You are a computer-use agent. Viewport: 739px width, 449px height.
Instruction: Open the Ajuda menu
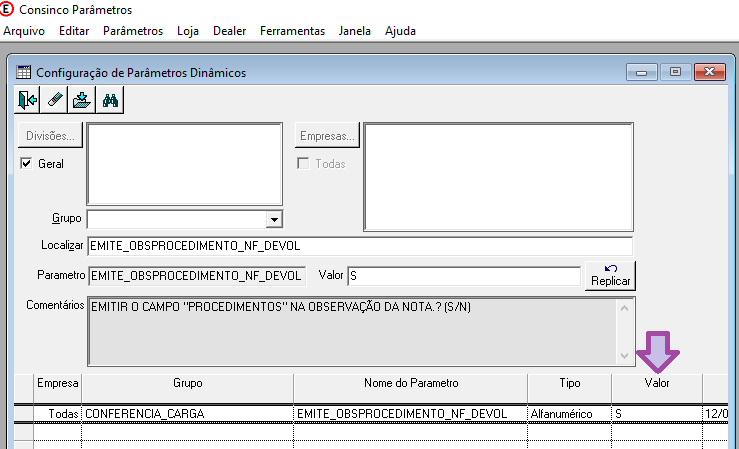point(400,31)
